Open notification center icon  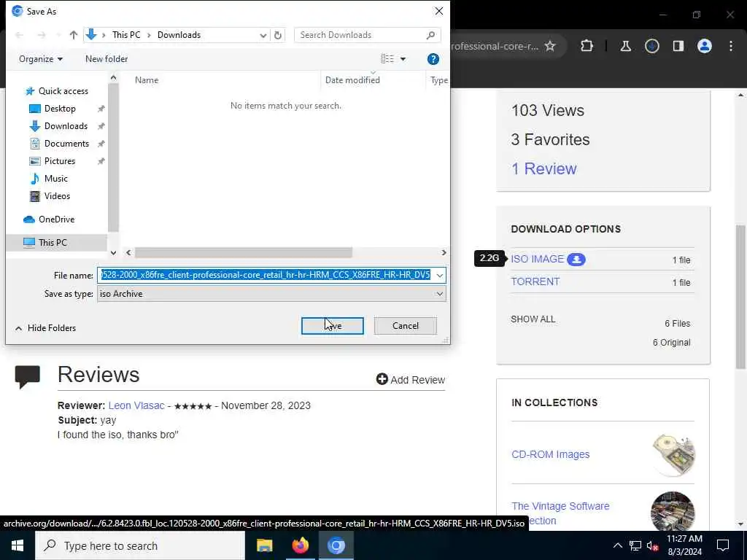coord(723,545)
